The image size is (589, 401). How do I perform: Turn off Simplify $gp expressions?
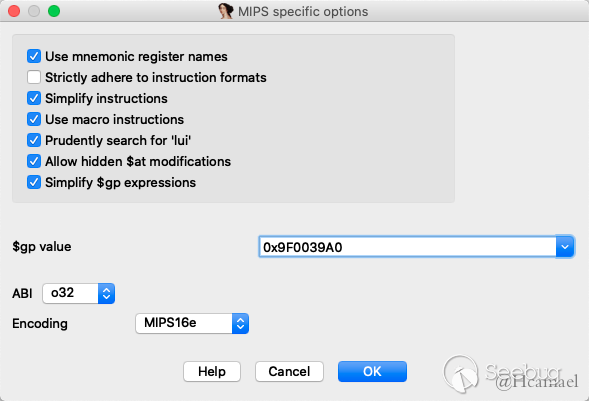point(34,182)
